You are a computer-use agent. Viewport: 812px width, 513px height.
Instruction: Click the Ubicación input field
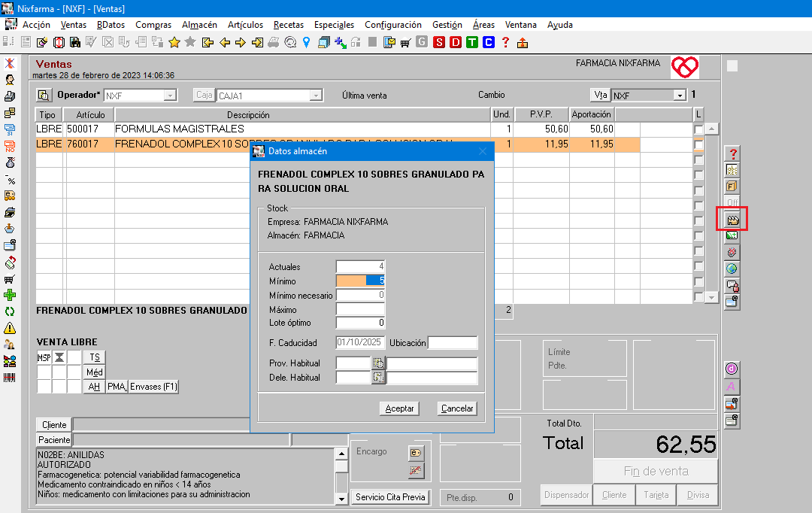(x=453, y=342)
